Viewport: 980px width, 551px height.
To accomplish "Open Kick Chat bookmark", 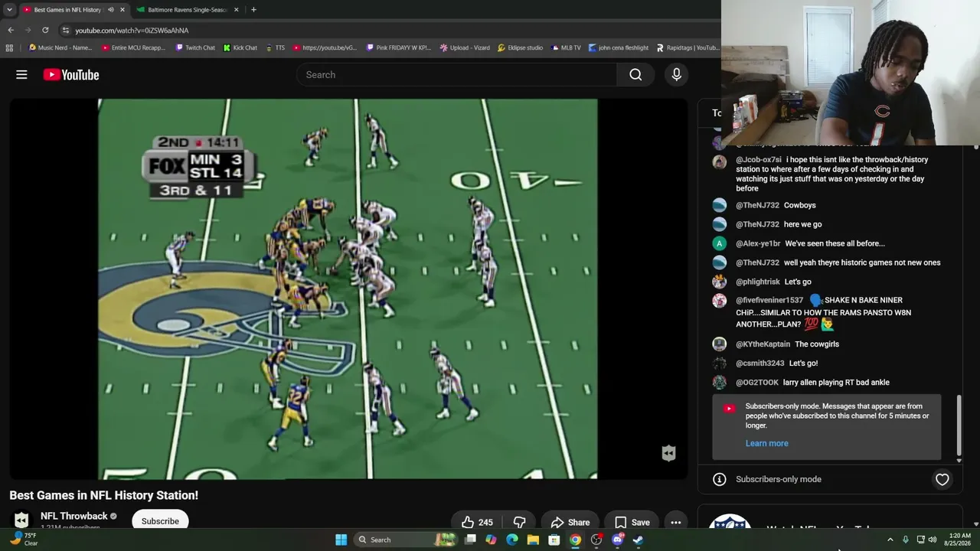I will point(240,47).
